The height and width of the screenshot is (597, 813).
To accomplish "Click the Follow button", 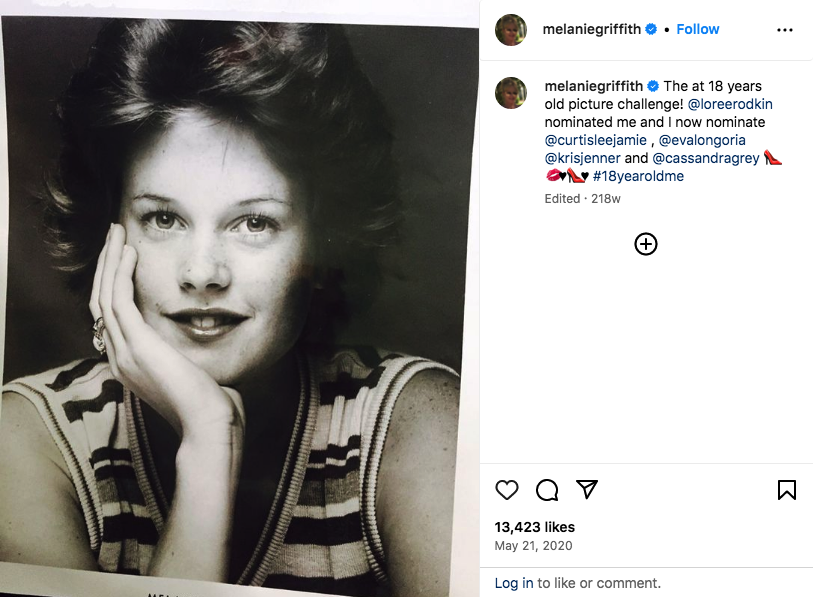I will coord(697,29).
